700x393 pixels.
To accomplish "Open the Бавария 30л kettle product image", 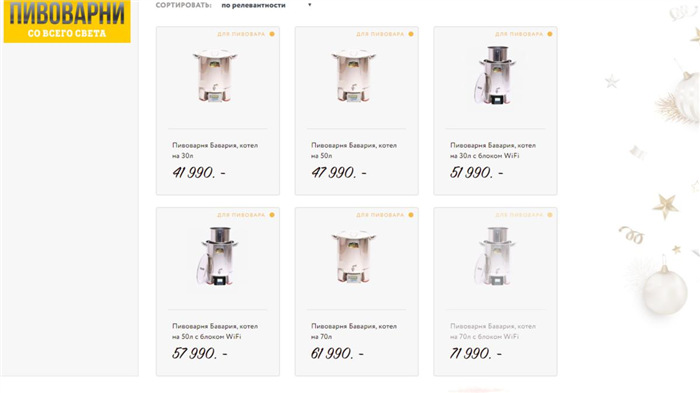I will 215,75.
